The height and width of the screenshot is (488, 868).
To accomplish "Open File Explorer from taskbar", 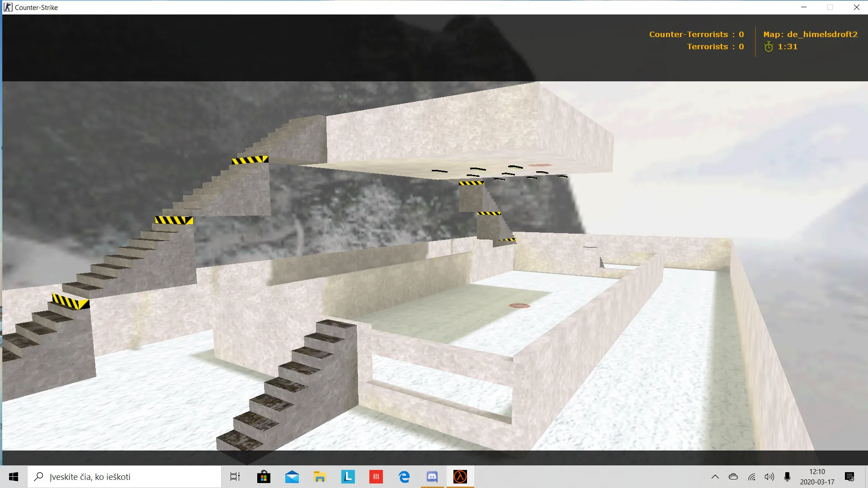I will coord(320,477).
